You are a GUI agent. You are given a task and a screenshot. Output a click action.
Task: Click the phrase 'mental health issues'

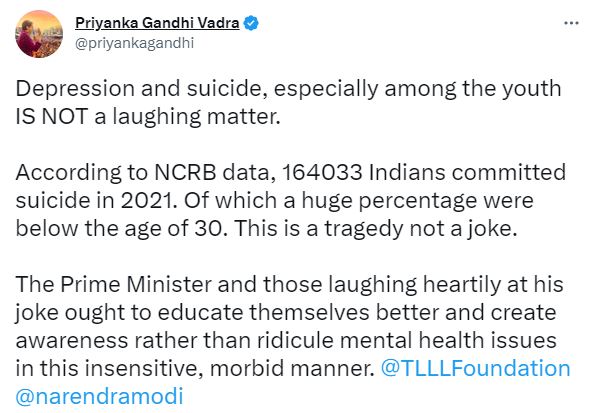[448, 340]
